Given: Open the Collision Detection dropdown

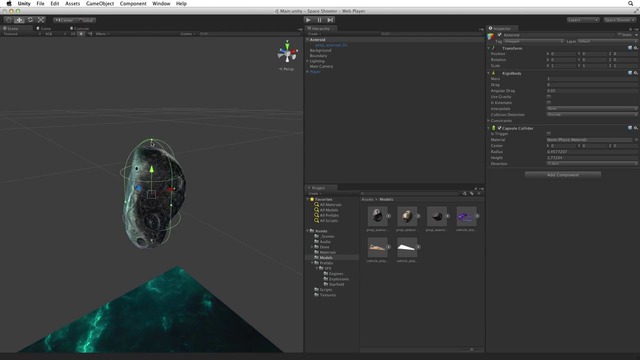Looking at the screenshot, I should [592, 115].
